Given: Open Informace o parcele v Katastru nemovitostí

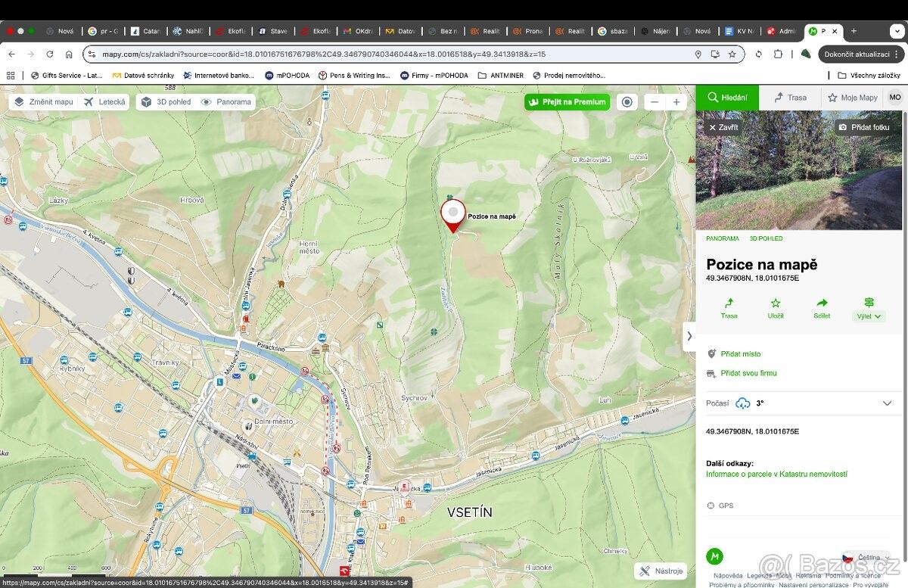Looking at the screenshot, I should coord(776,474).
